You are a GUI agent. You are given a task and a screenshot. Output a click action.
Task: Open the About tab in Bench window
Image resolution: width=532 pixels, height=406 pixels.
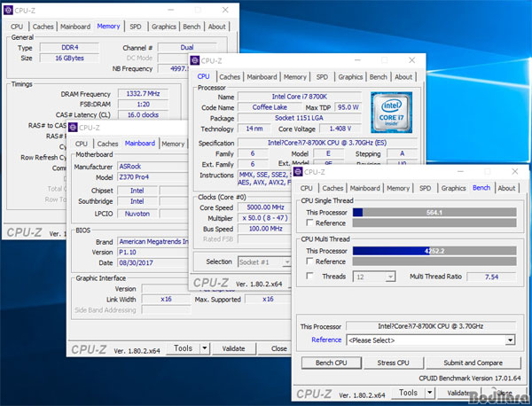(506, 188)
